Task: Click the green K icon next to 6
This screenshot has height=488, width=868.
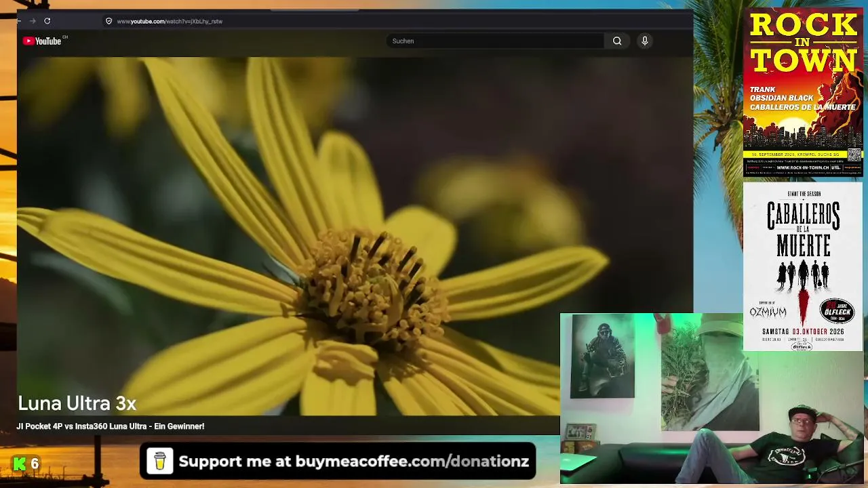Action: coord(20,464)
